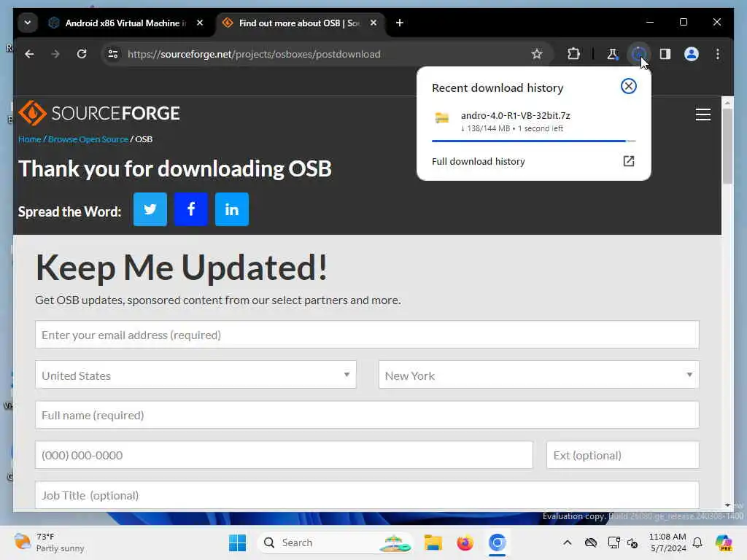Click the taskbar Search box

pyautogui.click(x=334, y=542)
